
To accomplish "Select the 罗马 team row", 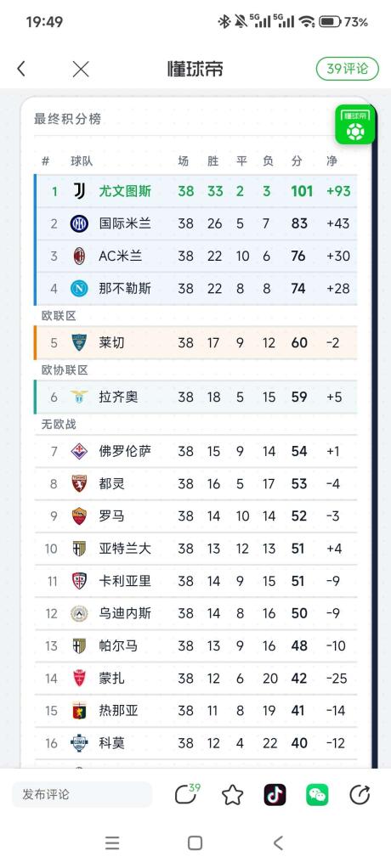I will coord(195,516).
